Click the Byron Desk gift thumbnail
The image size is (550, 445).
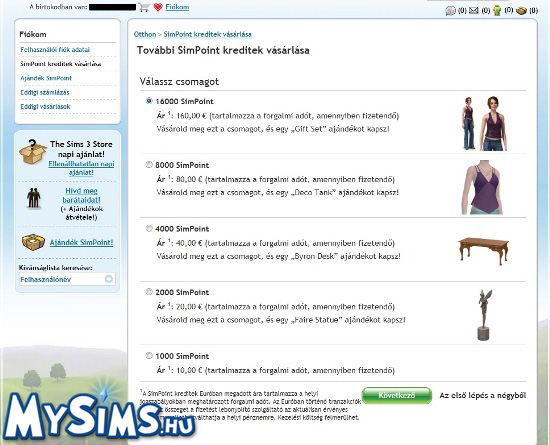[483, 250]
